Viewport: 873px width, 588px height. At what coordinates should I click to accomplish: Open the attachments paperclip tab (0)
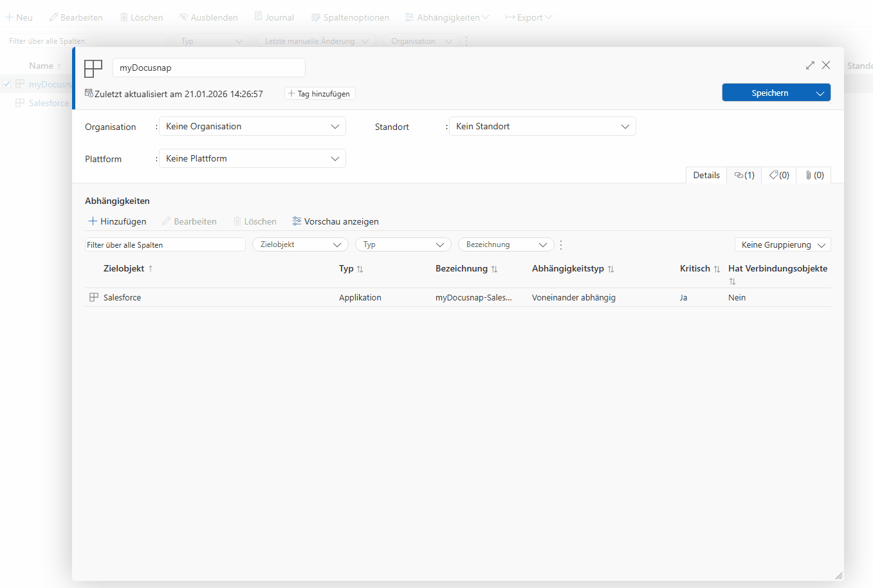click(x=814, y=175)
